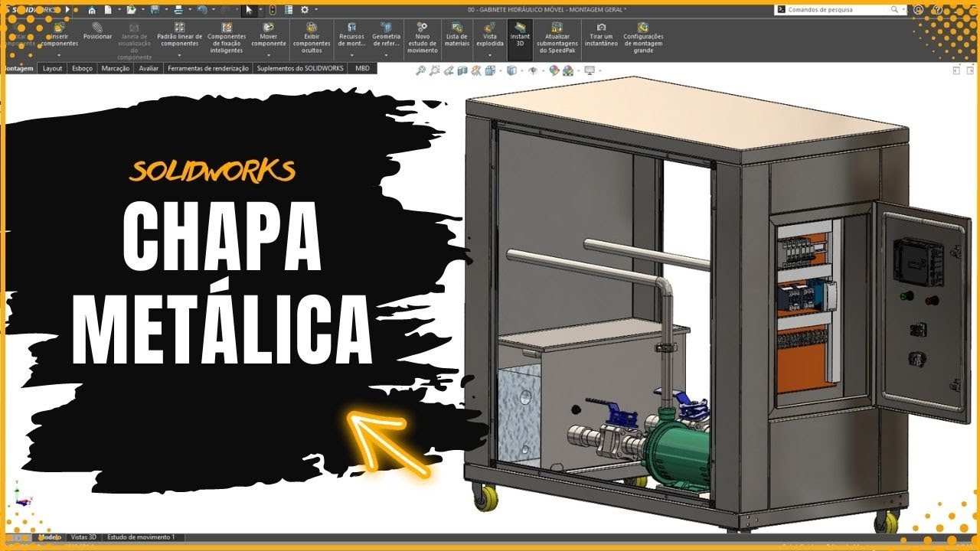980x551 pixels.
Task: Switch to the Esboço tab
Action: (x=83, y=68)
